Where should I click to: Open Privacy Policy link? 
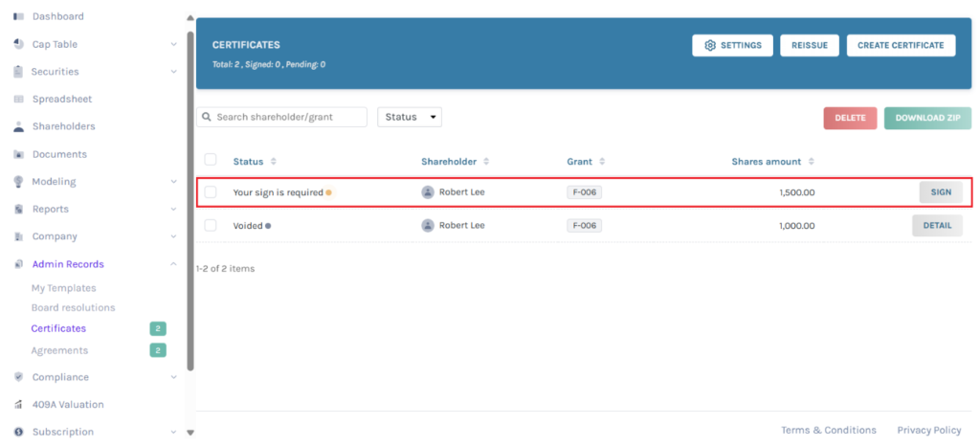point(928,430)
